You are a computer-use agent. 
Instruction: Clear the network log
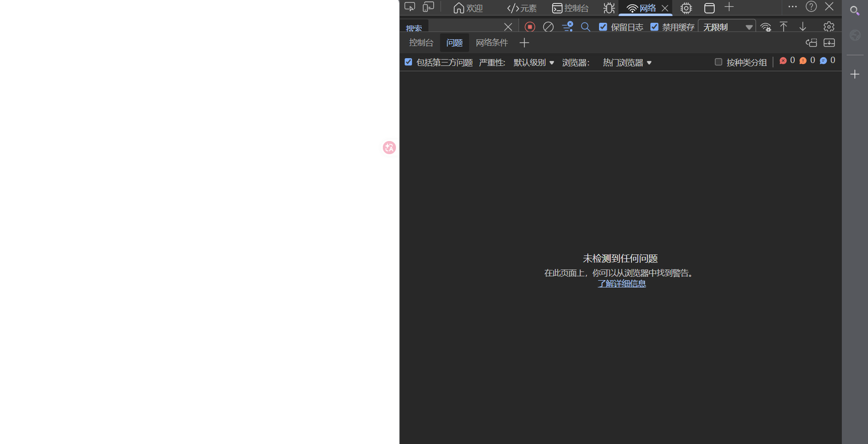[548, 27]
